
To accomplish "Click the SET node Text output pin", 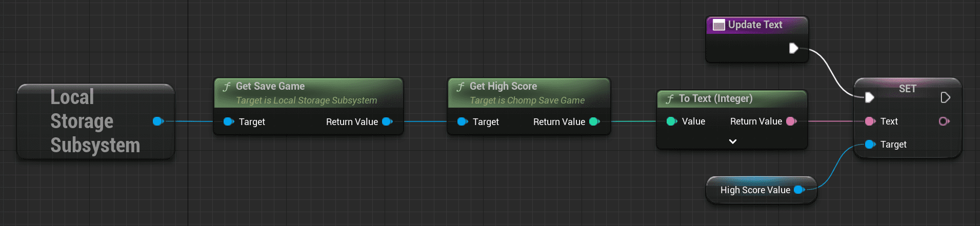I will click(x=944, y=121).
